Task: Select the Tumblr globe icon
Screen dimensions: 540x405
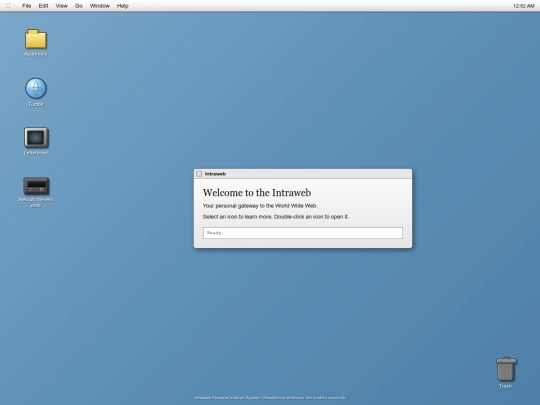Action: (36, 88)
